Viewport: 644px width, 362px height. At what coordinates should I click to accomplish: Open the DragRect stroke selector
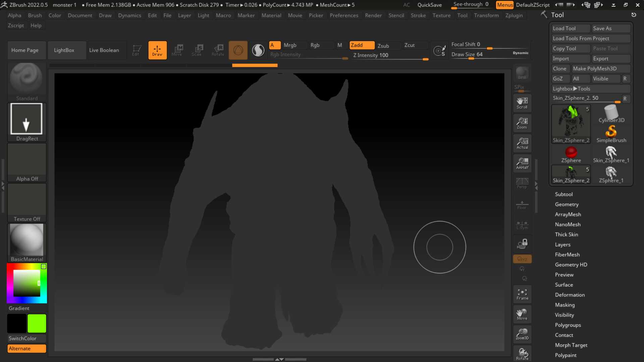pos(27,122)
